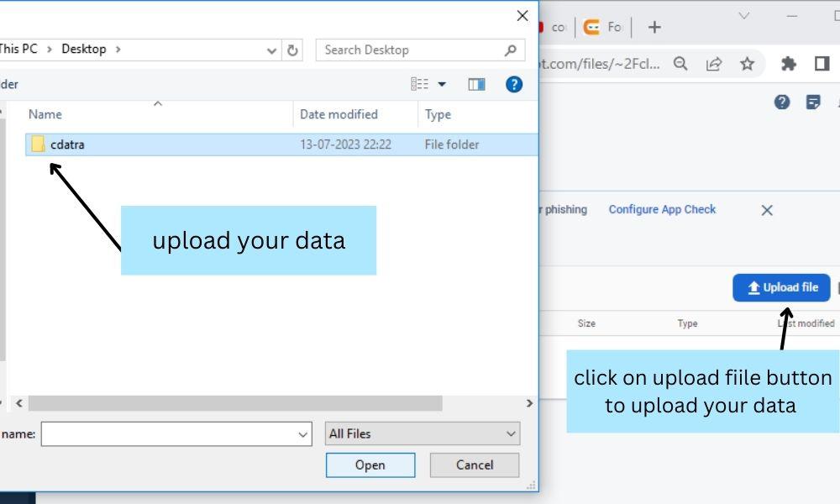Viewport: 840px width, 504px height.
Task: Share this page via the share icon
Action: click(713, 65)
